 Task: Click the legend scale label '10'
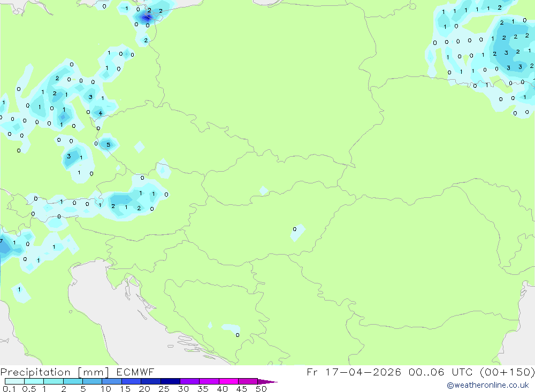click(105, 389)
